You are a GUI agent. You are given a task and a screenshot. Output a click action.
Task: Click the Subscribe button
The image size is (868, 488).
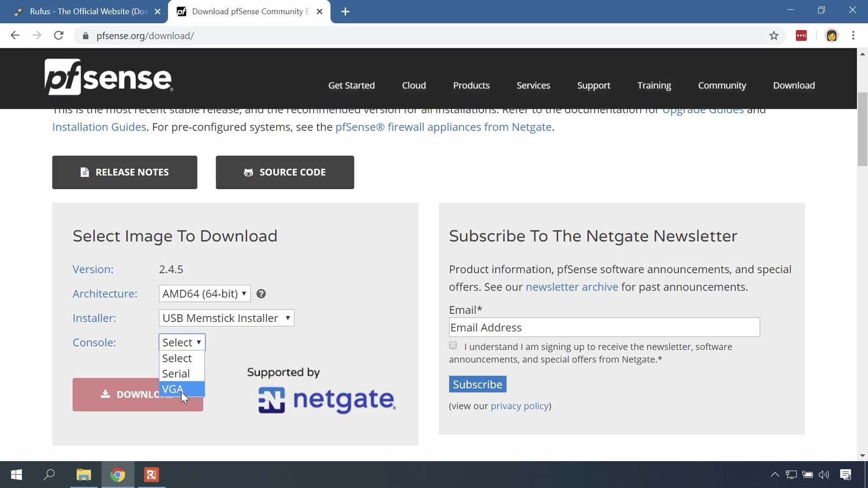coord(478,384)
